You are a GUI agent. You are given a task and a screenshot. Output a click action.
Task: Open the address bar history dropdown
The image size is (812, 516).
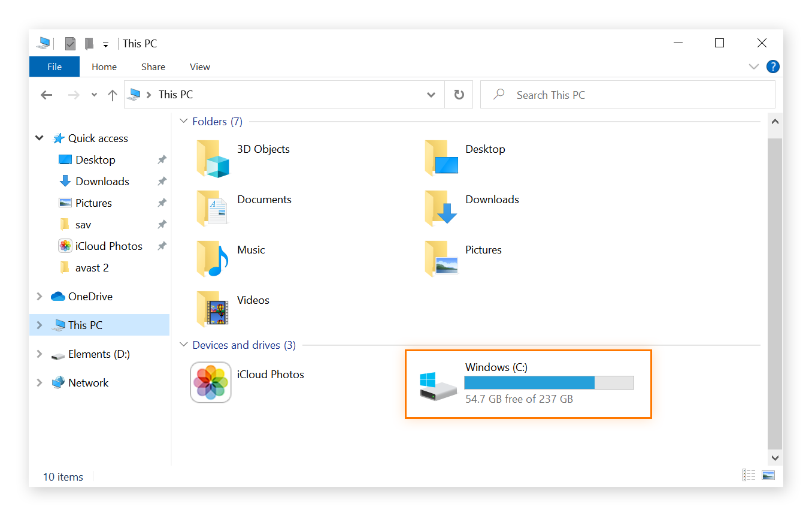[431, 94]
